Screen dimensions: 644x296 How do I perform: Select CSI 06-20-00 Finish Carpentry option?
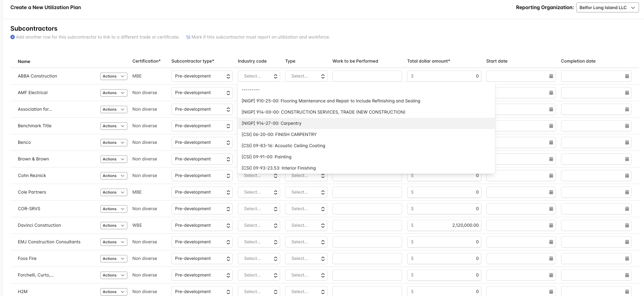tap(366, 134)
